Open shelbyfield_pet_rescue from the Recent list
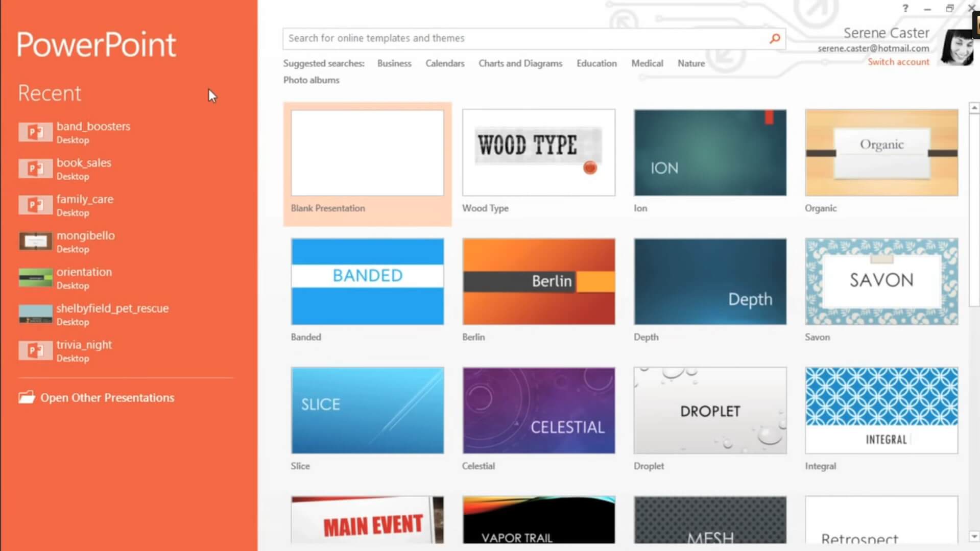Viewport: 980px width, 551px height. (x=112, y=308)
